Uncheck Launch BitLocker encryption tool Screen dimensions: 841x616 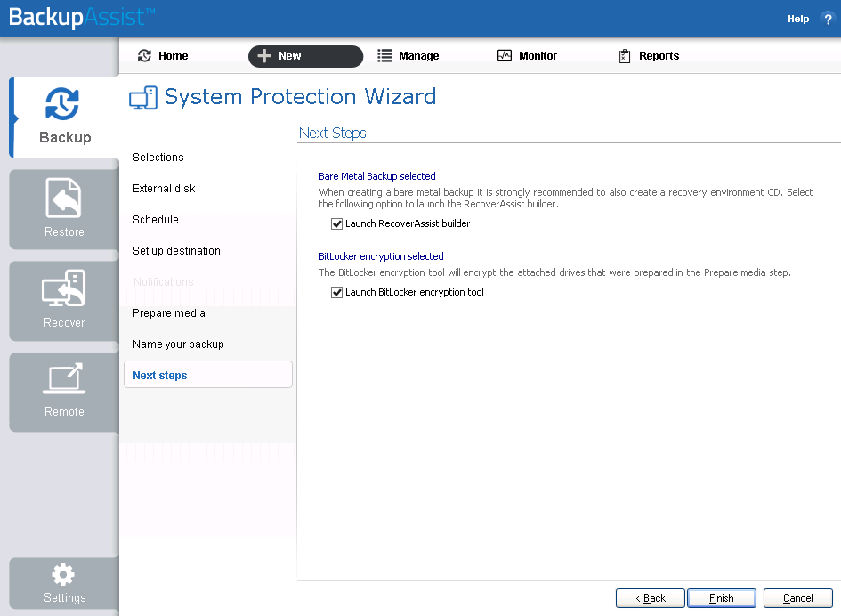(x=336, y=293)
